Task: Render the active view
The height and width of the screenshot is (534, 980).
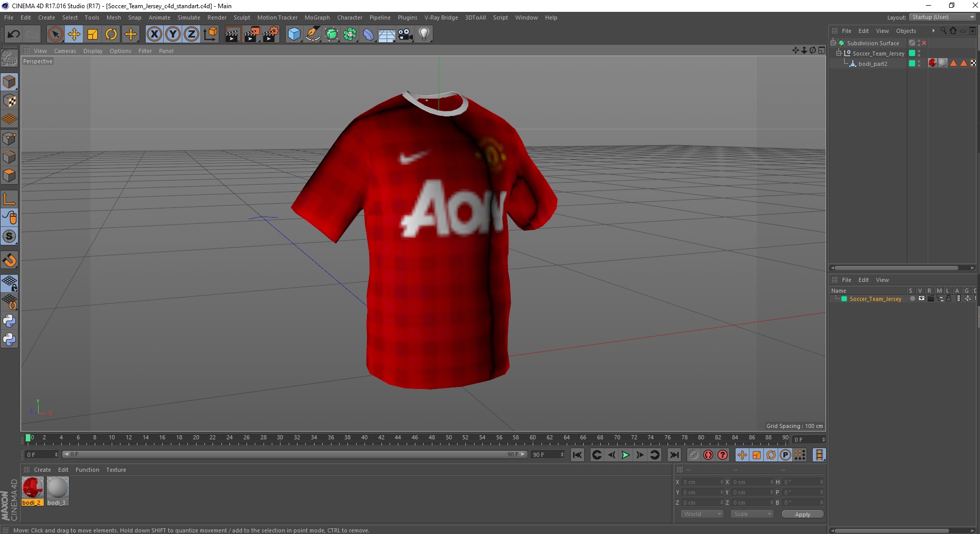Action: [233, 34]
